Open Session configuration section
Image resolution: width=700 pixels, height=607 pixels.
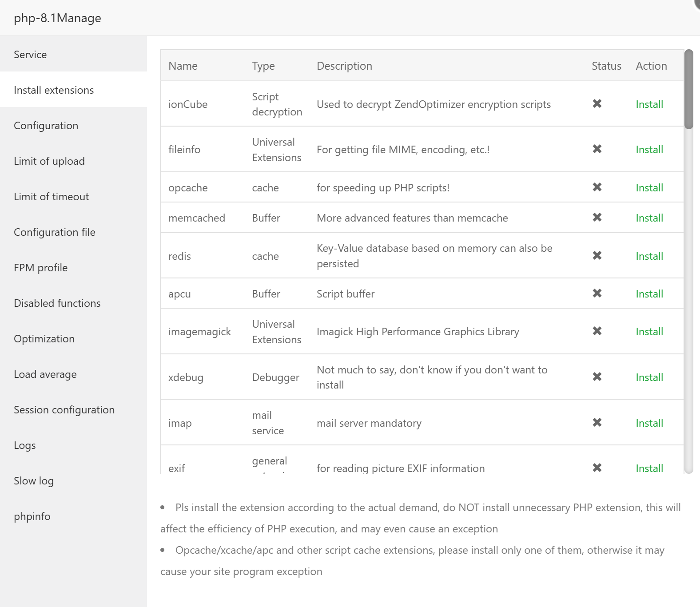[x=64, y=410]
